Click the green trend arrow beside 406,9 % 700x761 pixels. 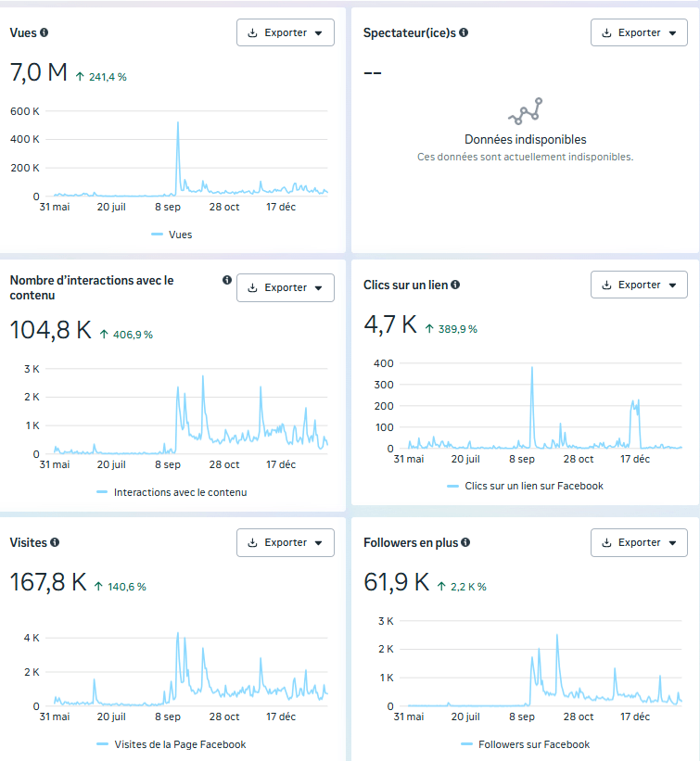[x=104, y=334]
